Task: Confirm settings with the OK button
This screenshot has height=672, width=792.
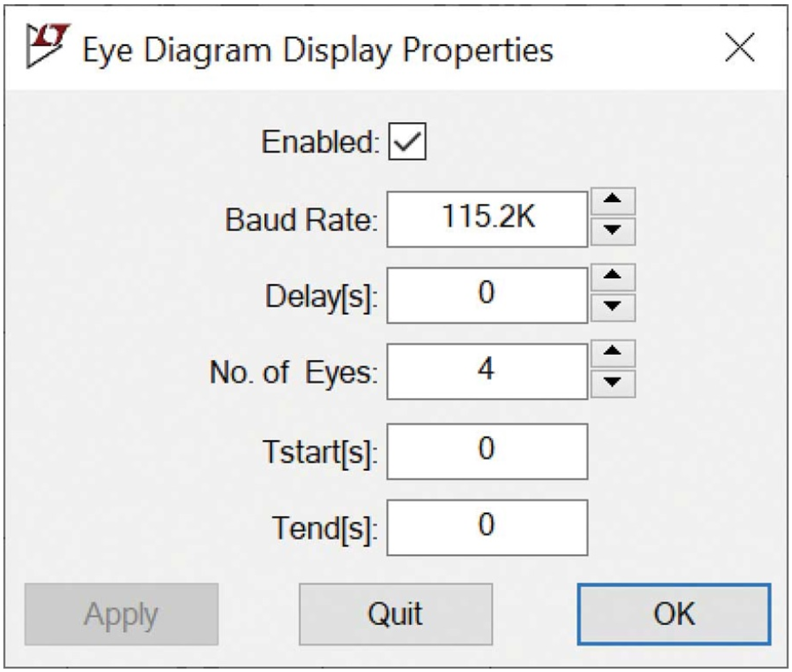Action: [673, 614]
